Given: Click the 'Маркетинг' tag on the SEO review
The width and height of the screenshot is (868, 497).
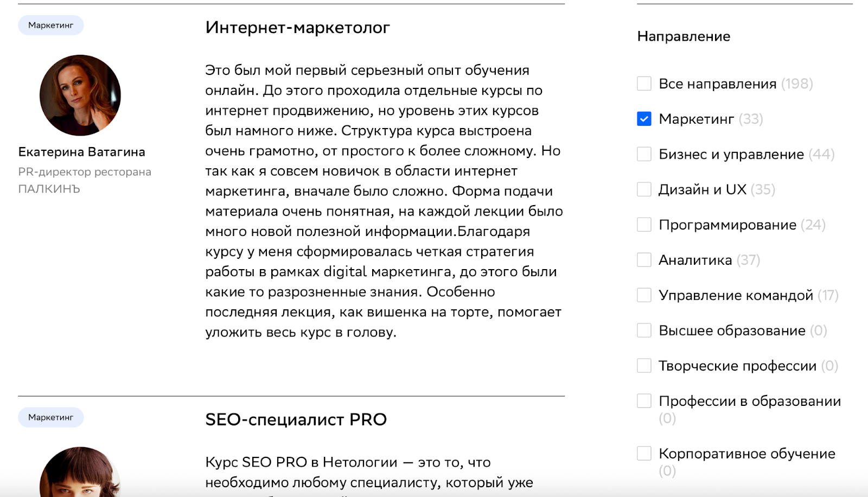Looking at the screenshot, I should (50, 417).
